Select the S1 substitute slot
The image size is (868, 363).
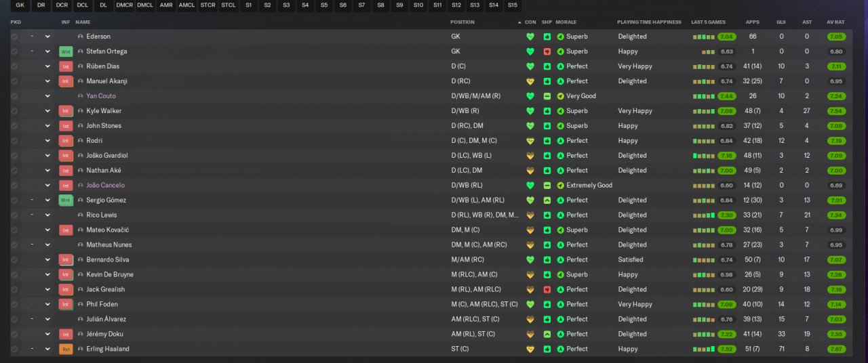(249, 5)
